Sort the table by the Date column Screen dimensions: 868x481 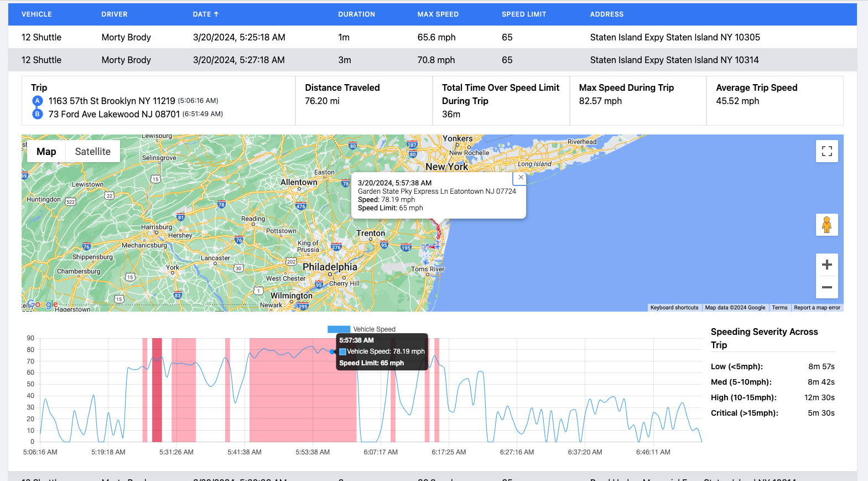[x=206, y=14]
